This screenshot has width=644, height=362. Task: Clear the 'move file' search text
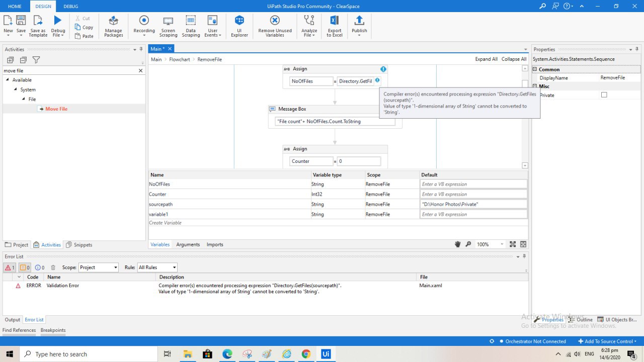[x=141, y=71]
